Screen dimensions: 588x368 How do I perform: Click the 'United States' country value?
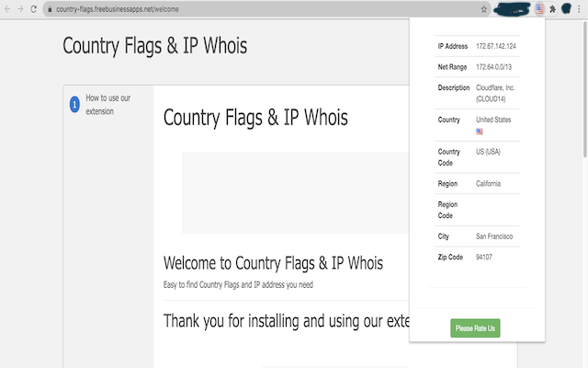(x=493, y=120)
